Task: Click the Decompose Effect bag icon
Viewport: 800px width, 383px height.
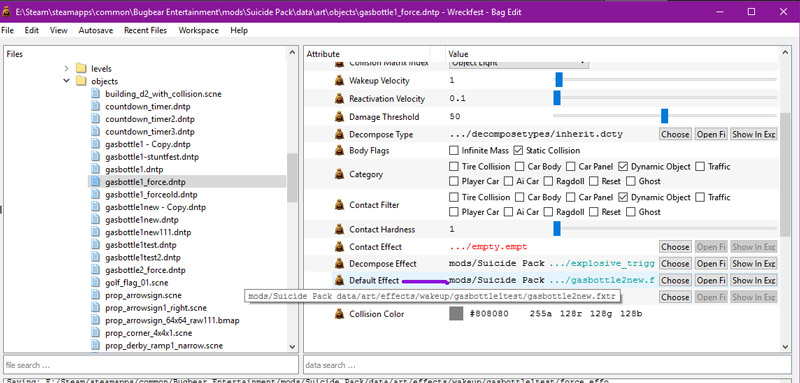Action: pos(339,264)
